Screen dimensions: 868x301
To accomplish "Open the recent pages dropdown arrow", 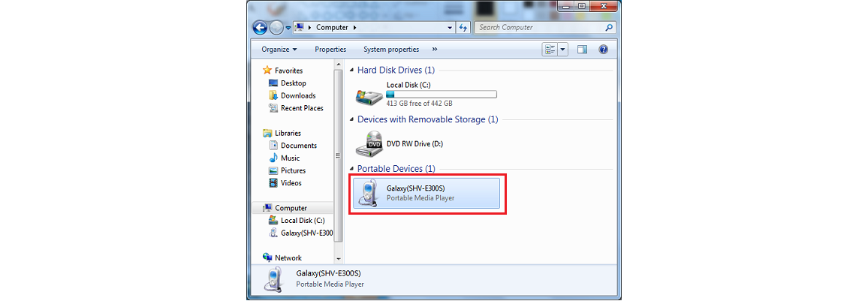I will point(288,28).
